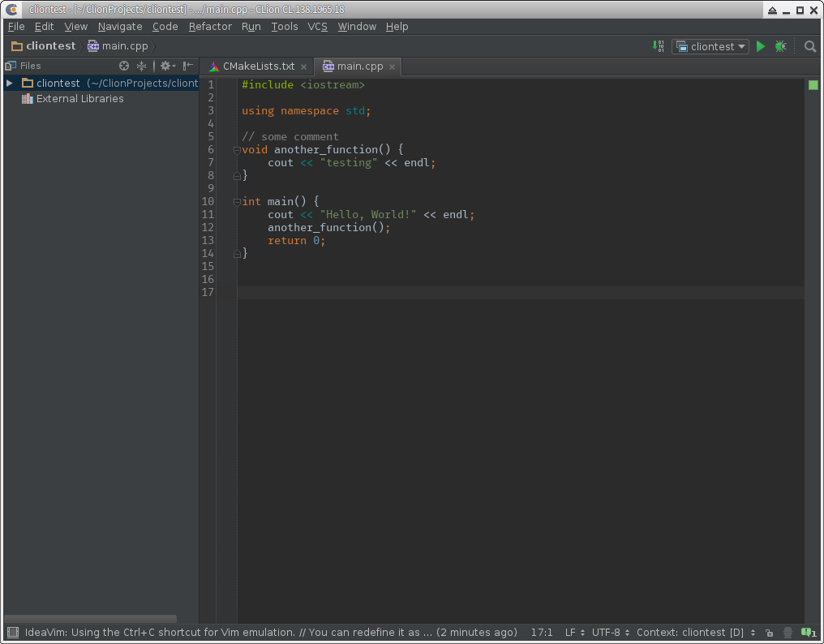
Task: Place cursor on the "Hello, World!" string
Action: pyautogui.click(x=368, y=215)
